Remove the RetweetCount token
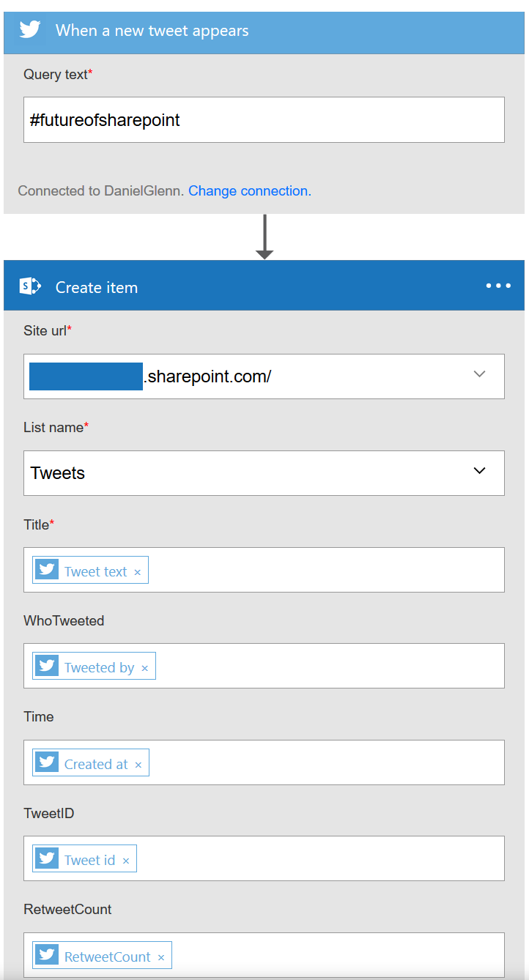529x980 pixels. click(160, 957)
